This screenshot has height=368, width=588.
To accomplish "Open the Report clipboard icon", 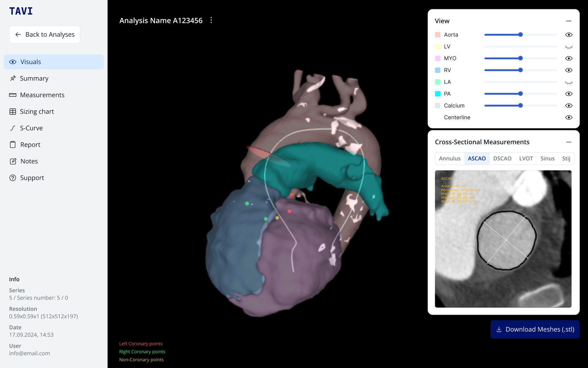I will point(13,145).
